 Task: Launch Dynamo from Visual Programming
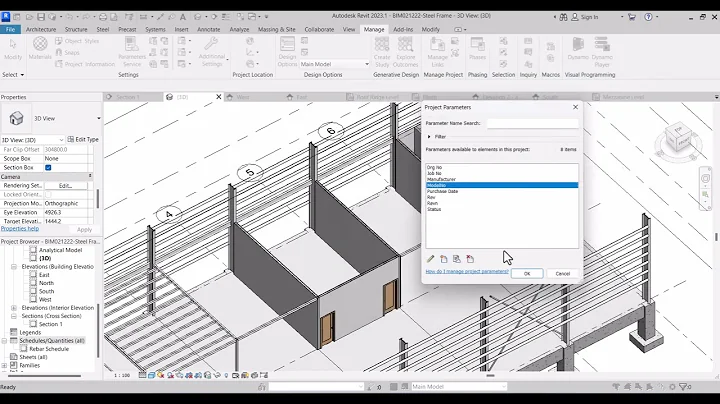point(578,48)
